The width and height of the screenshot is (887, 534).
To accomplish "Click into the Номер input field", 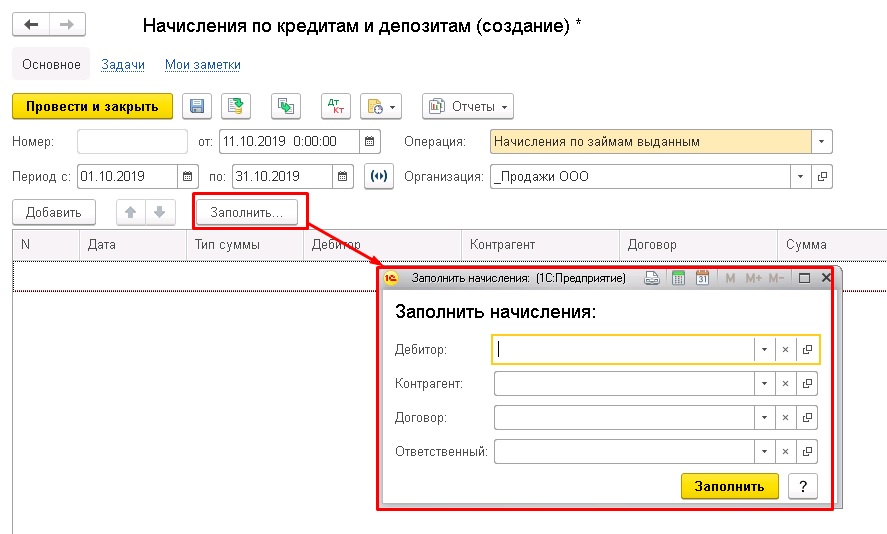I will [x=132, y=141].
